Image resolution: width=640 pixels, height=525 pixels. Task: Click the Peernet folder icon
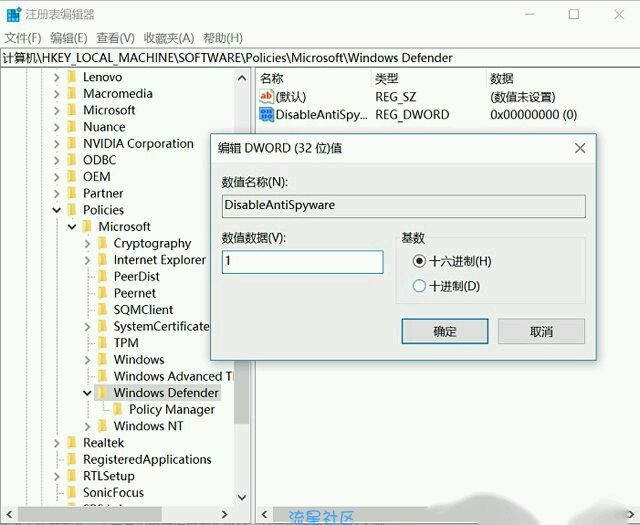[102, 293]
